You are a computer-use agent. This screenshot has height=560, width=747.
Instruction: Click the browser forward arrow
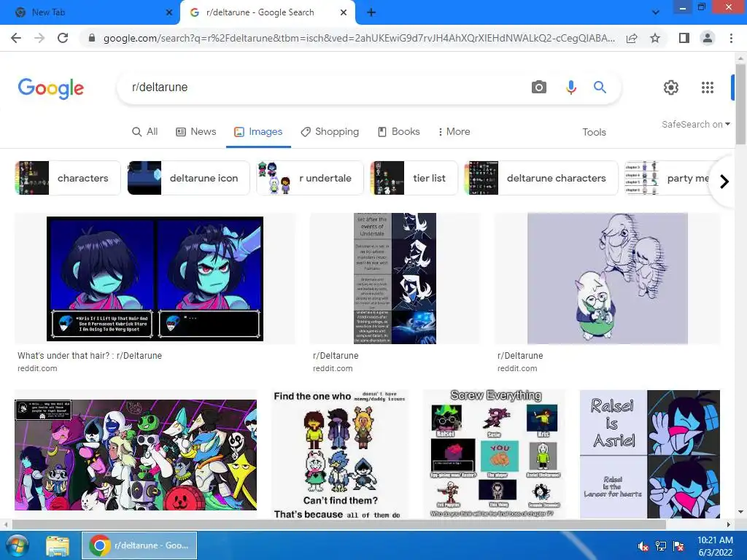39,38
